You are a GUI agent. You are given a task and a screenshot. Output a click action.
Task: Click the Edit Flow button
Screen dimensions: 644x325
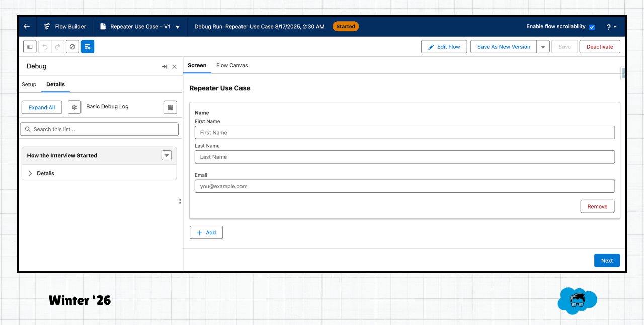pyautogui.click(x=444, y=47)
